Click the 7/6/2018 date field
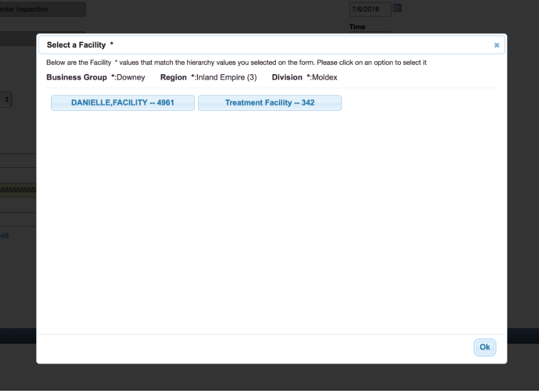This screenshot has width=539, height=392. (x=370, y=9)
